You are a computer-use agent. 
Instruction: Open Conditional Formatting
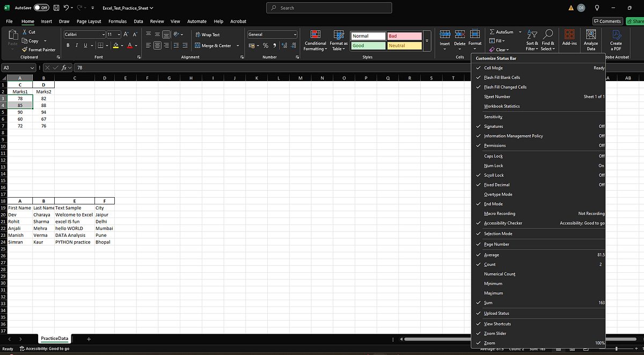point(315,40)
